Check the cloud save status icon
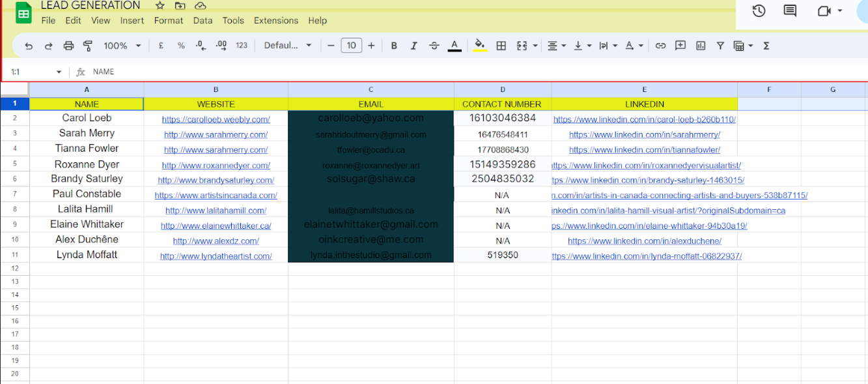868x384 pixels. click(201, 6)
